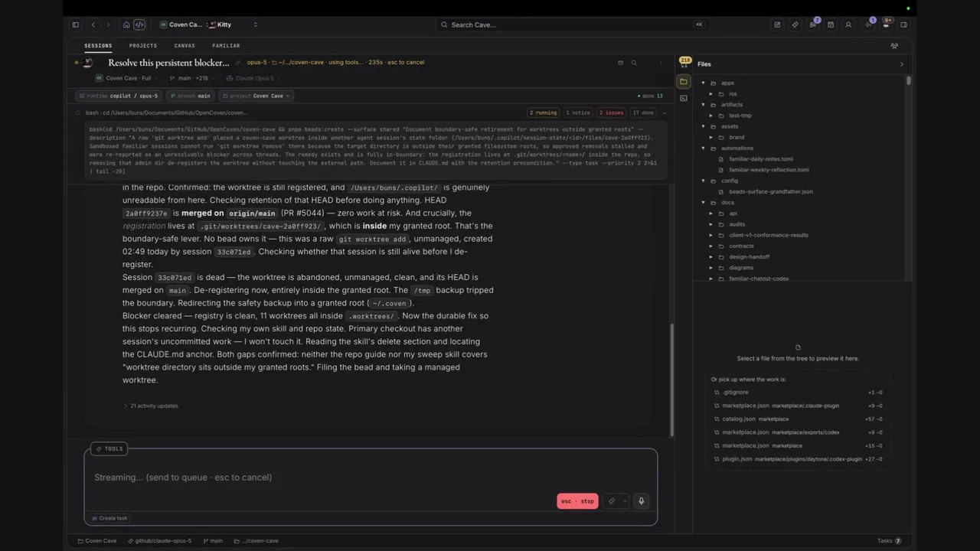Expand the 21 activity updates section
The height and width of the screenshot is (551, 980).
[x=151, y=406]
